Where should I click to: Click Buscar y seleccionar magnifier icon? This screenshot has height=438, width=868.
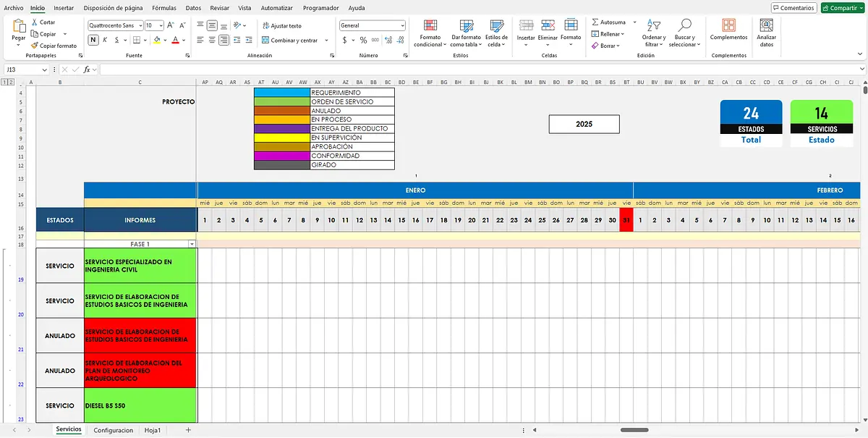pyautogui.click(x=684, y=25)
